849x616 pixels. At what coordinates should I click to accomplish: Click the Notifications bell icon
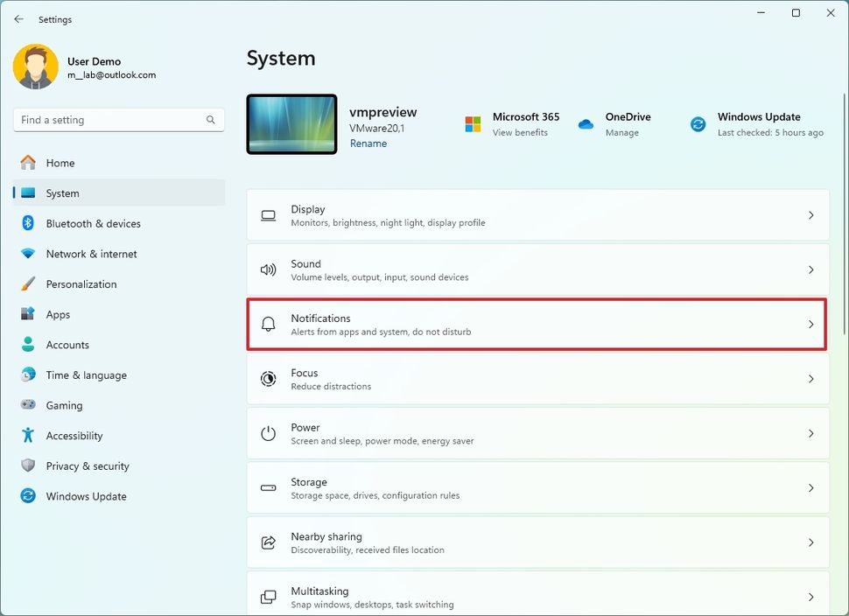268,324
